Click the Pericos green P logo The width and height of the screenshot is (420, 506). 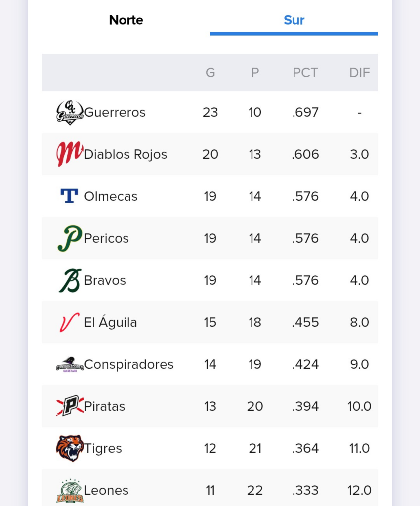70,238
